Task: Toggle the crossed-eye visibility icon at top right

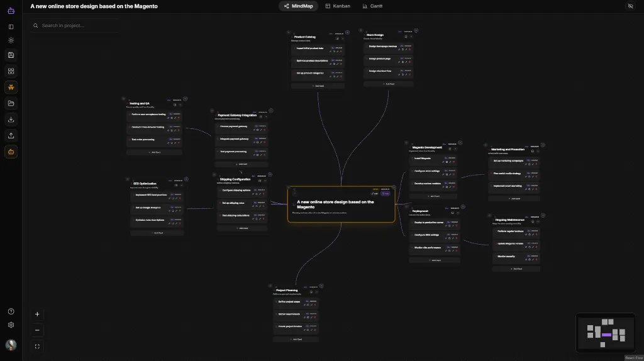Action: pos(630,6)
